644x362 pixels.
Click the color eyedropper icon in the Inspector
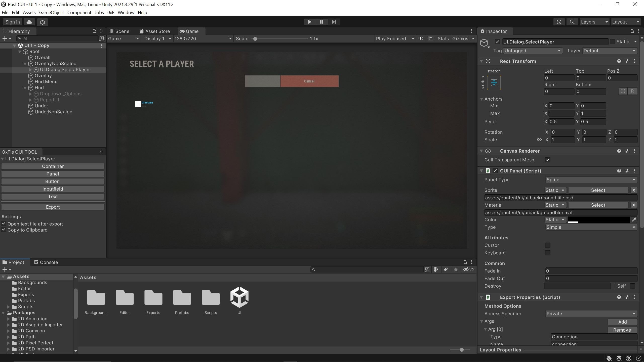pyautogui.click(x=634, y=220)
